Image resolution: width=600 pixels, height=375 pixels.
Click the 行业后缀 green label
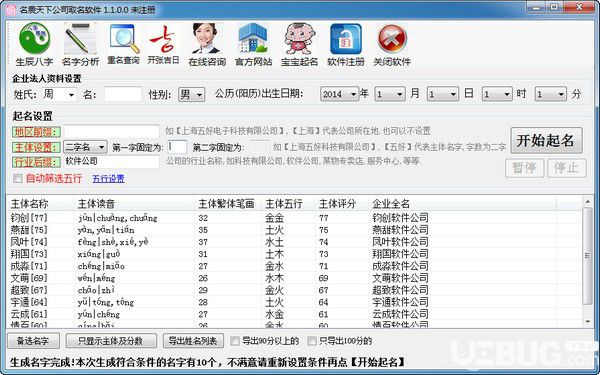(x=36, y=162)
